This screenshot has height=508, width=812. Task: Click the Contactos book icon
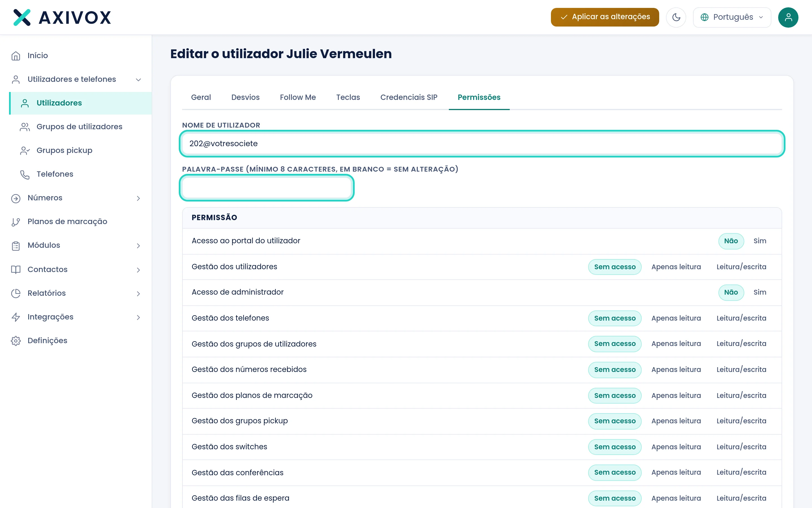16,270
